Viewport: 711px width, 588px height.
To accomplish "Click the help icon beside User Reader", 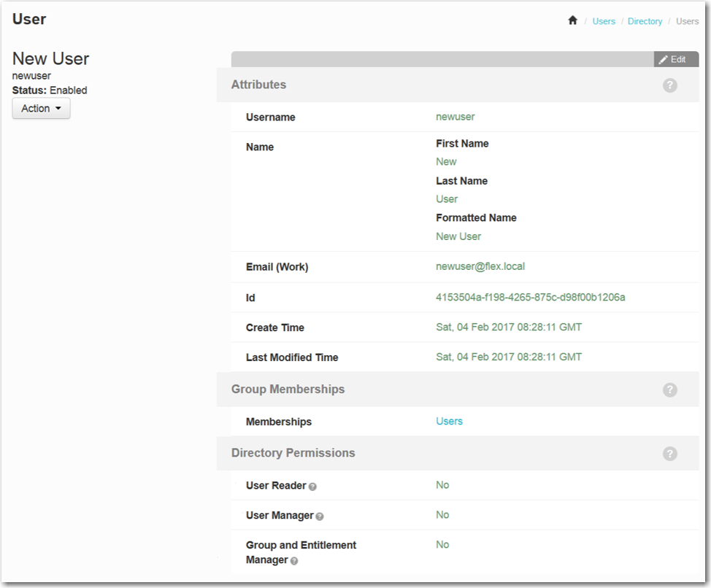I will click(312, 487).
